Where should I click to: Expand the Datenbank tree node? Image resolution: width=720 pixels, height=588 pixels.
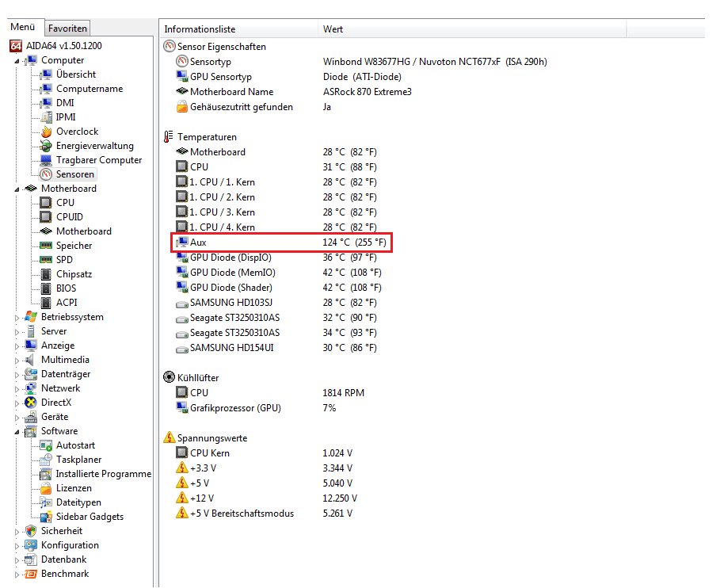[x=17, y=560]
